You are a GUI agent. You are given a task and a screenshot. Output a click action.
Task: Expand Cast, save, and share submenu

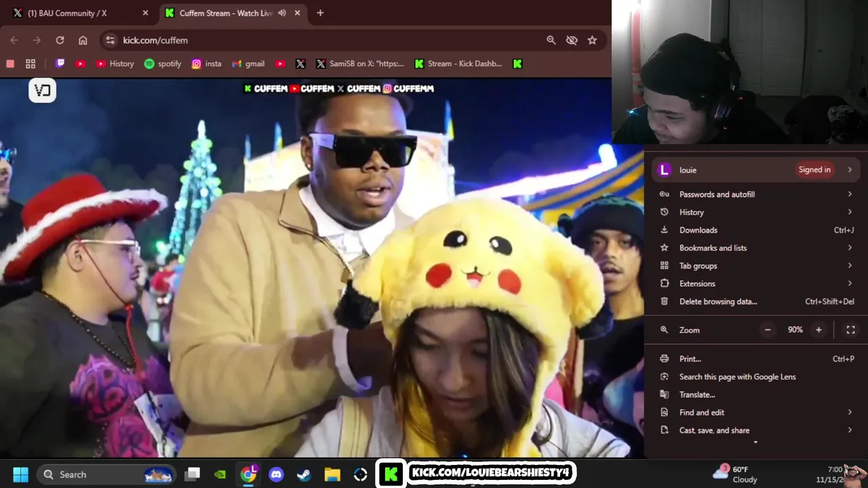[x=755, y=430]
